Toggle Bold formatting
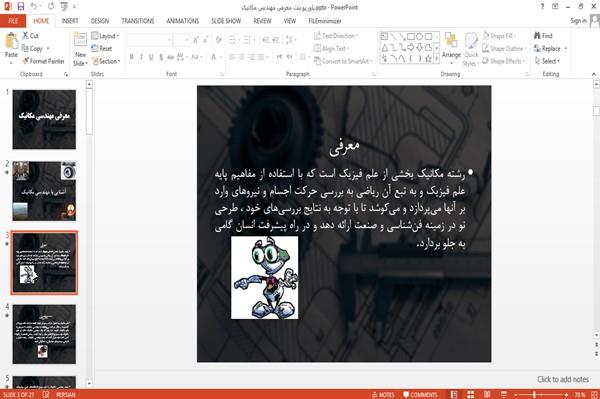 (x=132, y=57)
